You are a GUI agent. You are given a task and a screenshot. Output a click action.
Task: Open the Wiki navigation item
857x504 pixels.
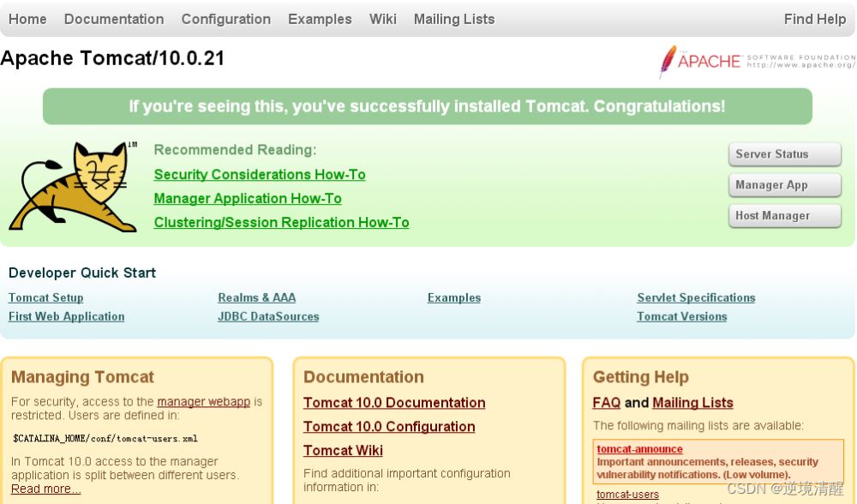(x=382, y=19)
